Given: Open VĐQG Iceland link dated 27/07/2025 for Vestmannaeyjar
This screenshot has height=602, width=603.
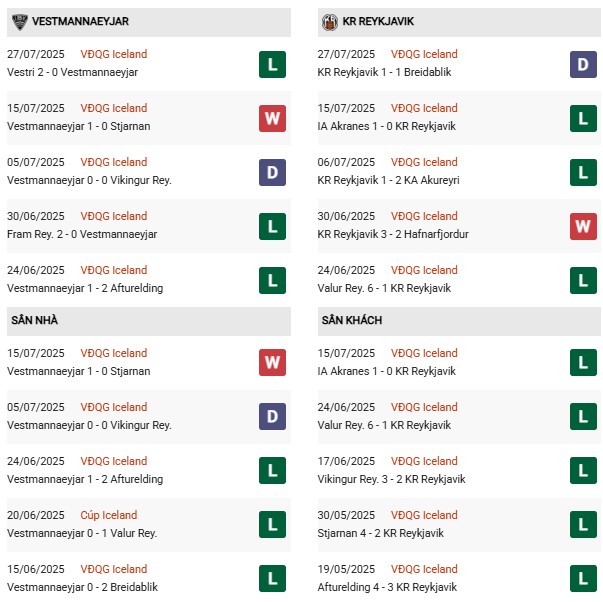Looking at the screenshot, I should pyautogui.click(x=115, y=54).
